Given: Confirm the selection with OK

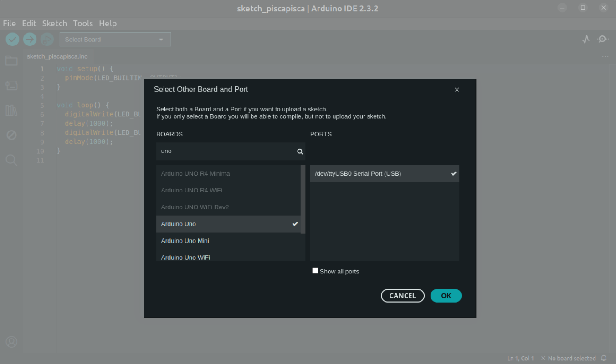Looking at the screenshot, I should coord(446,296).
